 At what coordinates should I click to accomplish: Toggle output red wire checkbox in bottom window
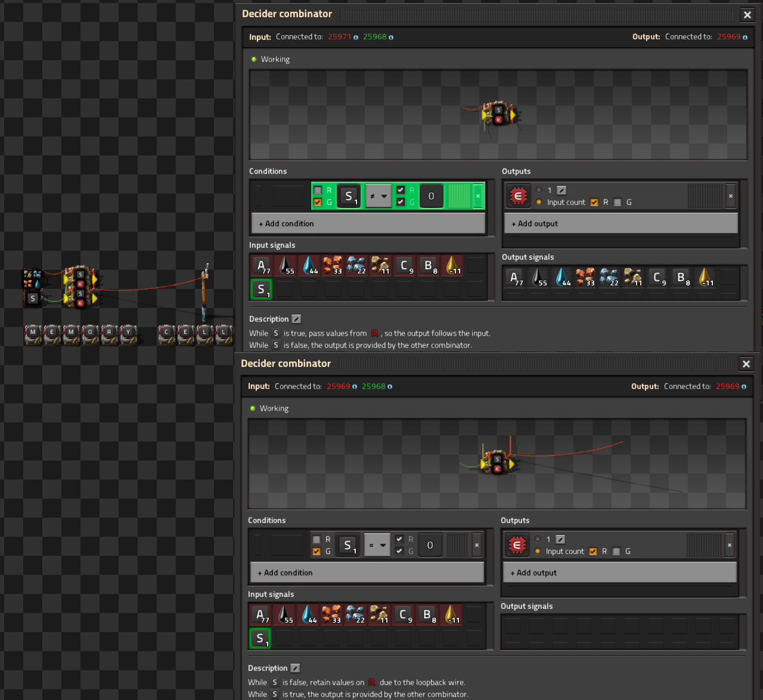point(593,552)
